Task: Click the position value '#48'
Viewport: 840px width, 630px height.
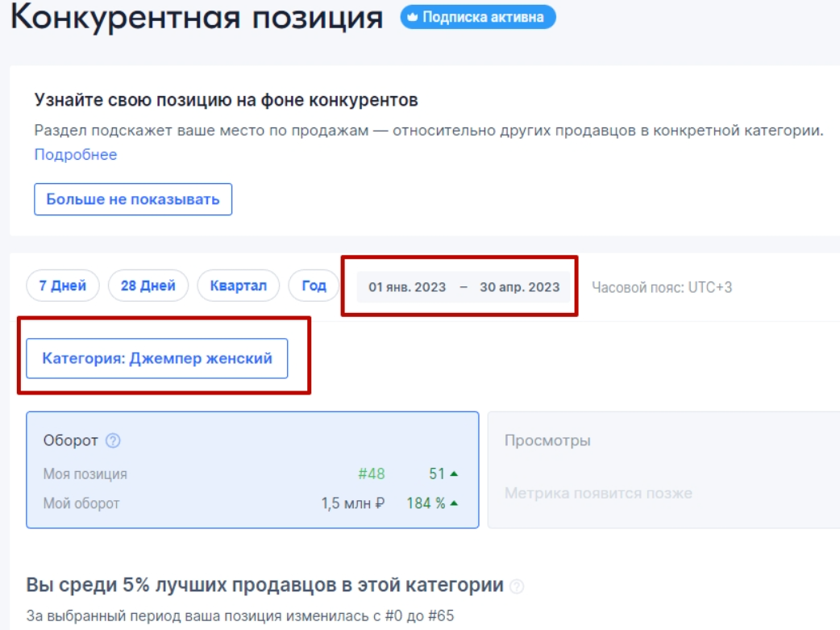Action: (372, 474)
